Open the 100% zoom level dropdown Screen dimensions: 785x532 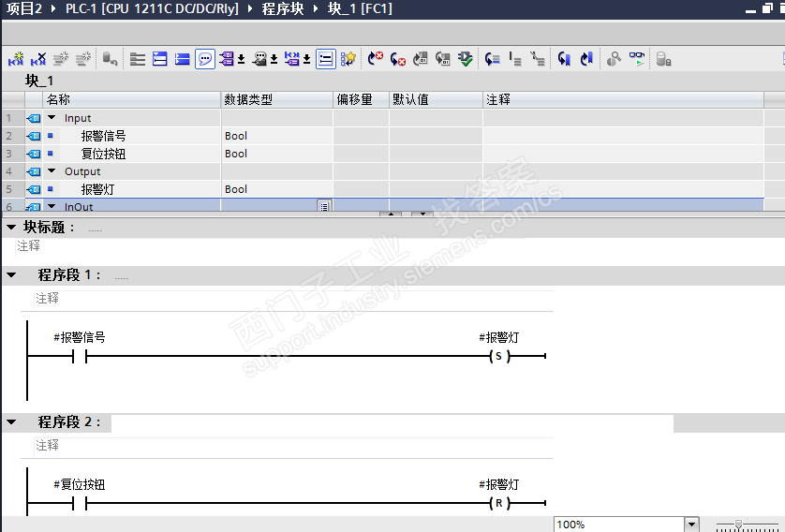pos(691,524)
